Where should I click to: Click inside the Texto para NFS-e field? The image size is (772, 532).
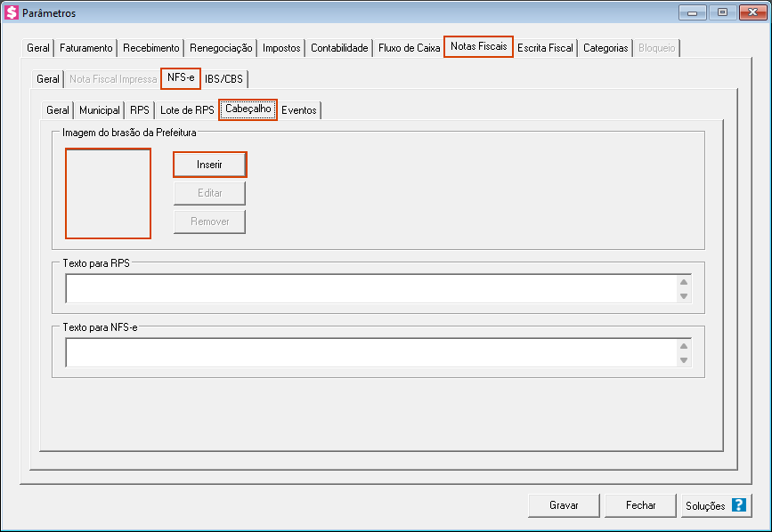click(x=370, y=352)
